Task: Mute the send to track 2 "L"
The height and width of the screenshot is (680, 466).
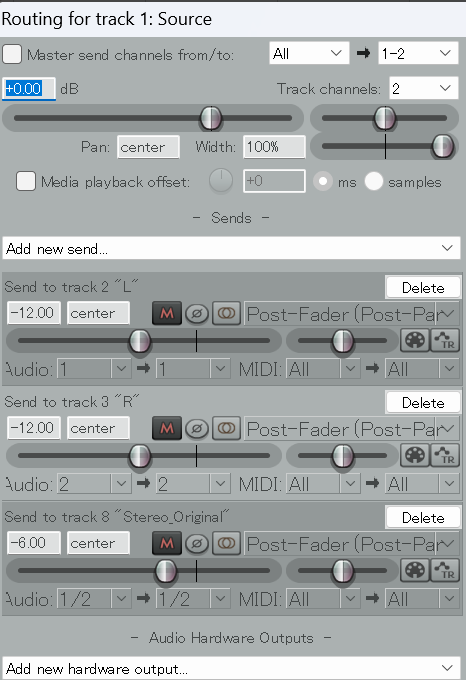Action: tap(167, 313)
